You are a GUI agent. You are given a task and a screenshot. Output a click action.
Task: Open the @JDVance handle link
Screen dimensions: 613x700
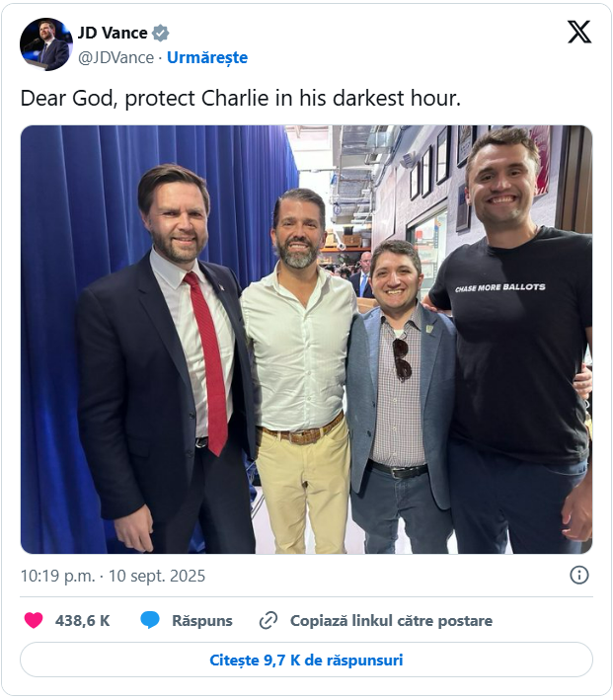(x=116, y=57)
